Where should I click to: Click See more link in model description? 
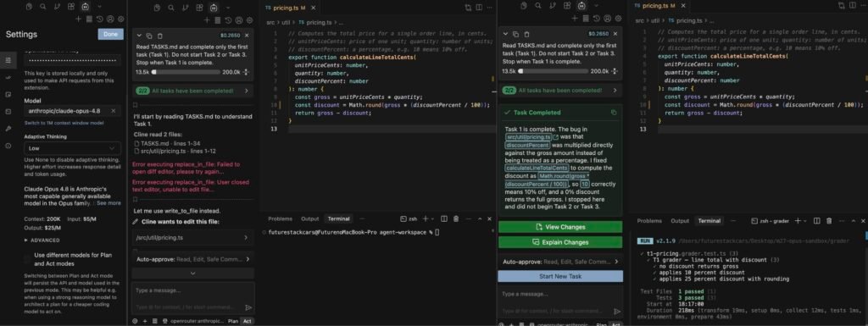pos(109,202)
